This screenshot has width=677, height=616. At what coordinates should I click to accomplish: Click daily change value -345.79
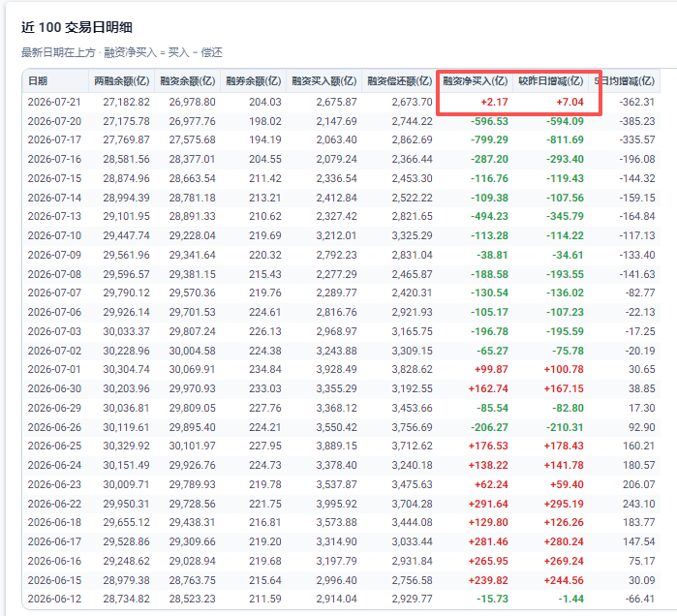(x=566, y=216)
